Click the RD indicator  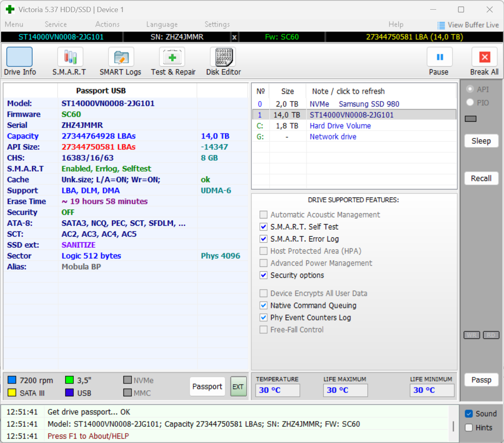pos(491,335)
